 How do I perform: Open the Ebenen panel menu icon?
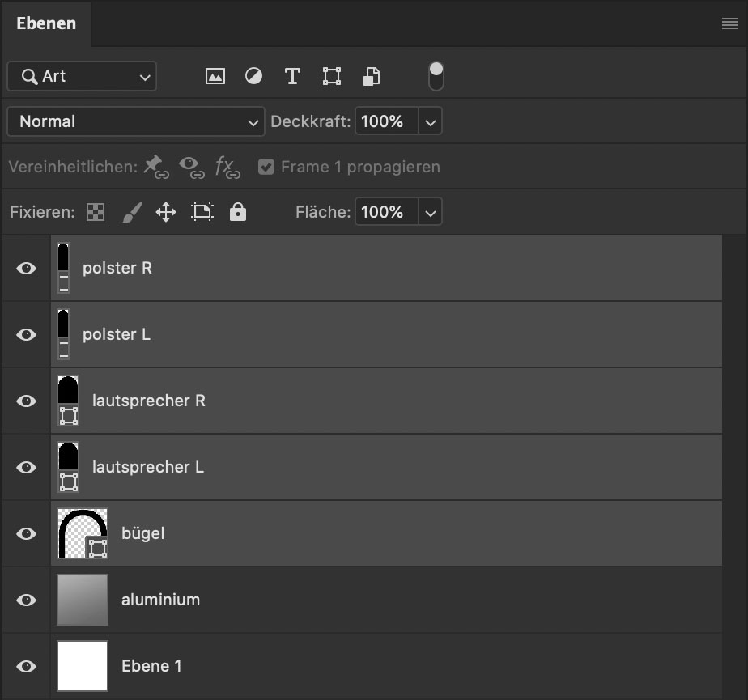tap(730, 23)
